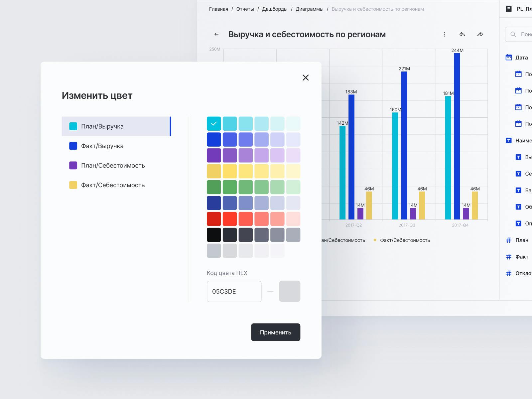Click the HEX color code input field

pos(234,291)
